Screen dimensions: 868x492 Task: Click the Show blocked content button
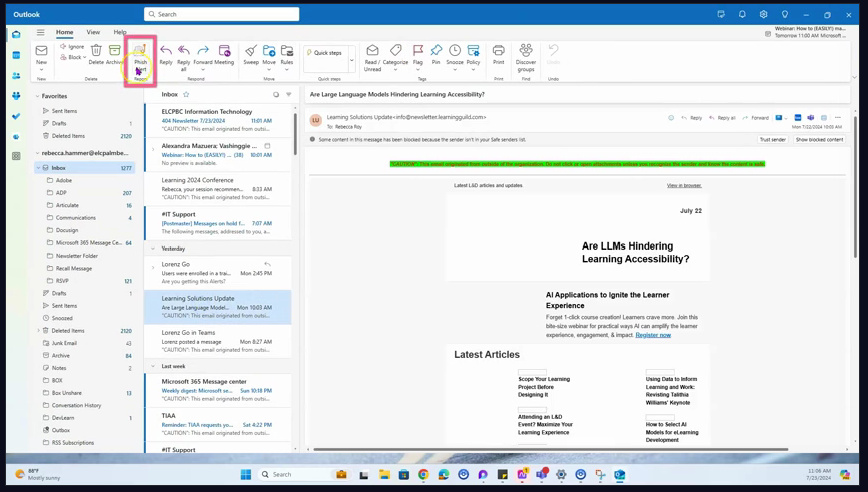[x=819, y=139]
